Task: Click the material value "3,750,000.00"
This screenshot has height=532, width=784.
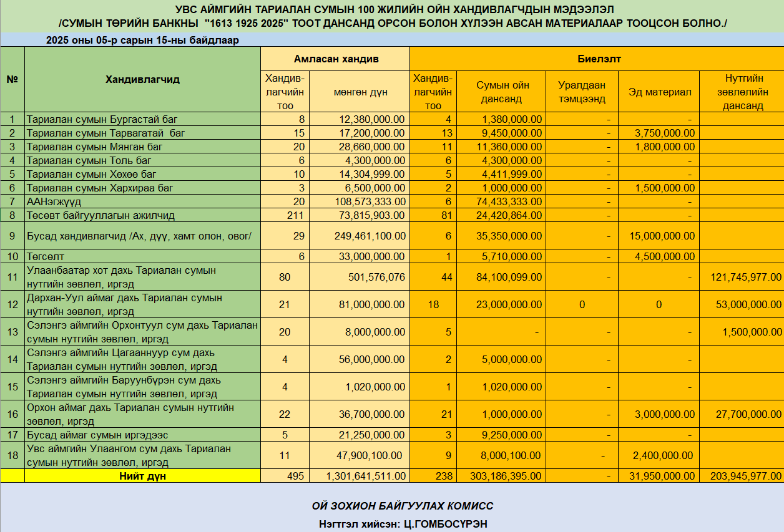Action: pyautogui.click(x=664, y=133)
